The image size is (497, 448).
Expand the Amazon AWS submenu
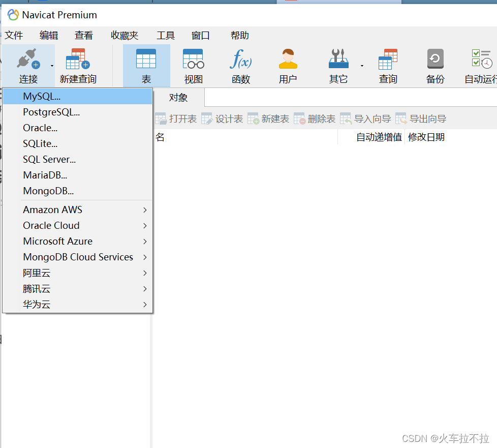78,210
